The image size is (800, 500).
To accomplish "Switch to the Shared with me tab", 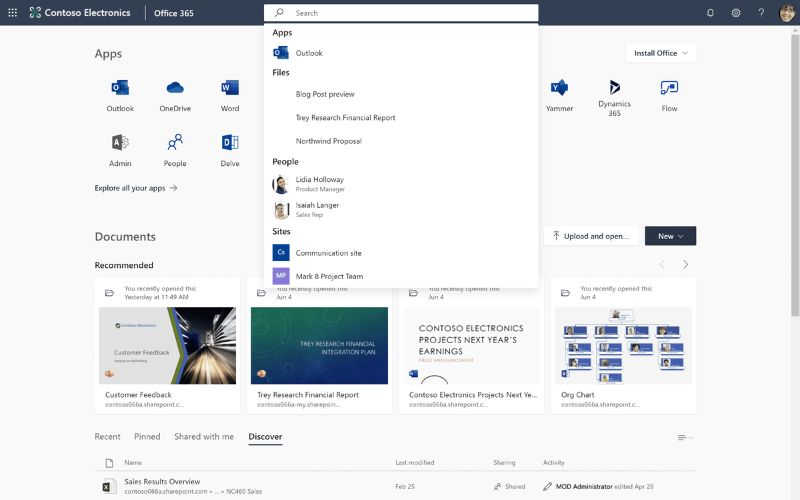I will tap(204, 437).
